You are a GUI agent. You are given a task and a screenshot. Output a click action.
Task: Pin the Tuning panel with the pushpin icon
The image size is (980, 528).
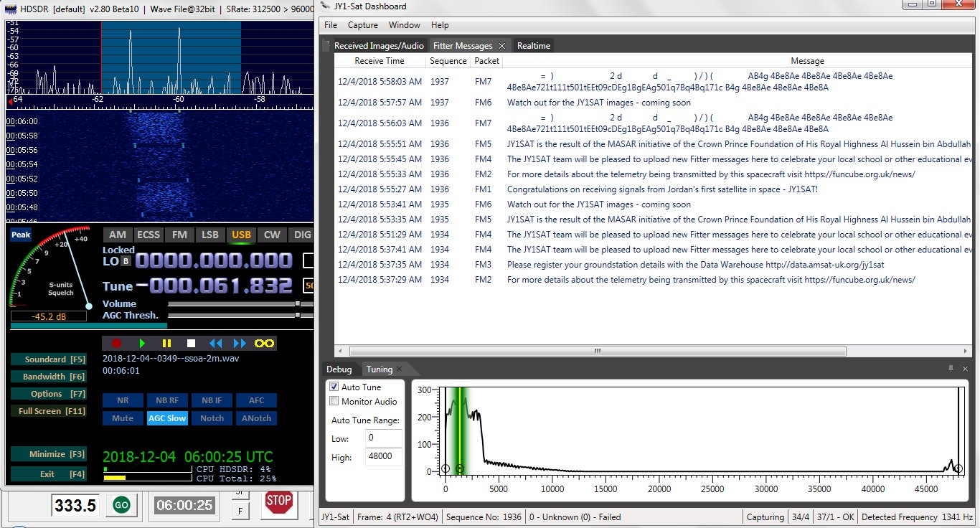pos(951,369)
